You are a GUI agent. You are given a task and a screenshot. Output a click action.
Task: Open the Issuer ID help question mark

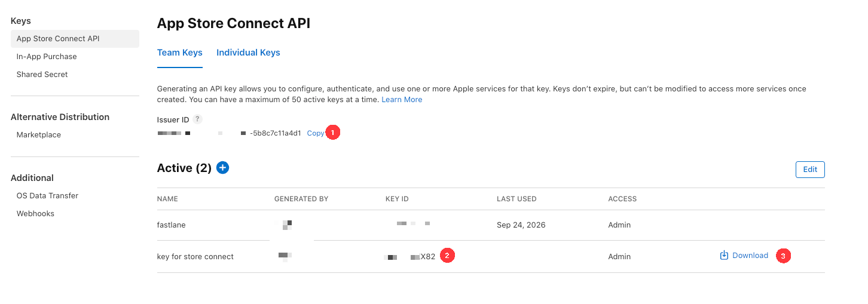[x=198, y=119]
